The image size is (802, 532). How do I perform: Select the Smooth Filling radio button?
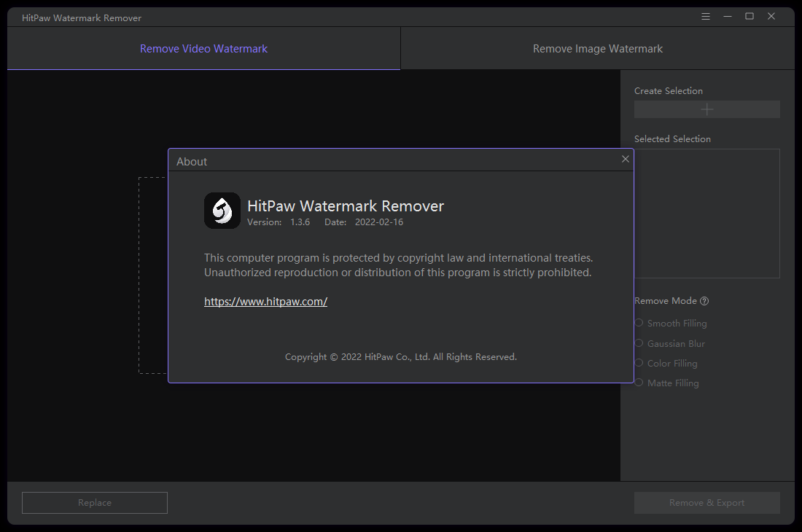639,323
